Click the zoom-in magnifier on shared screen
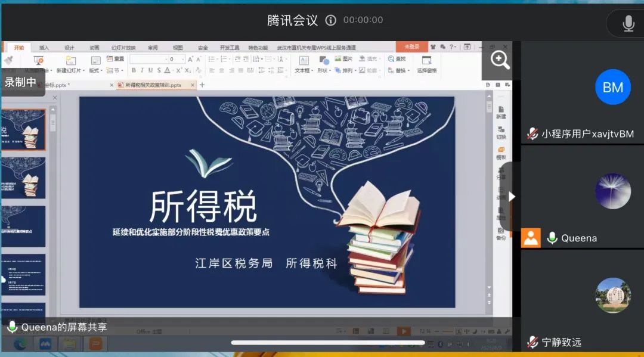The height and width of the screenshot is (357, 644). click(499, 60)
